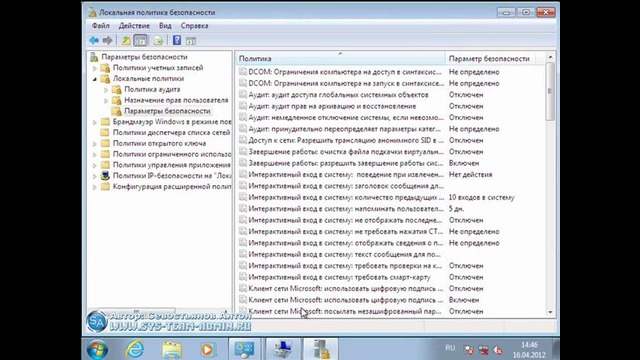Click the action pane toolbar icon
Image resolution: width=640 pixels, height=360 pixels.
pos(191,40)
